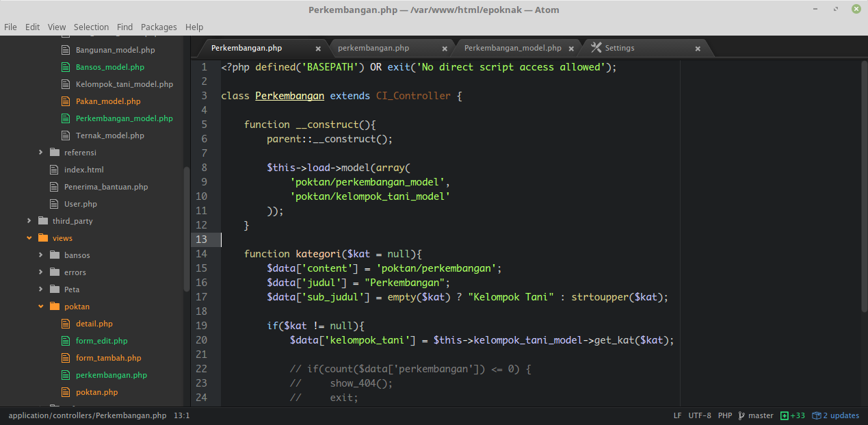Click the poktan folder icon in the tree
The image size is (868, 425).
click(53, 306)
